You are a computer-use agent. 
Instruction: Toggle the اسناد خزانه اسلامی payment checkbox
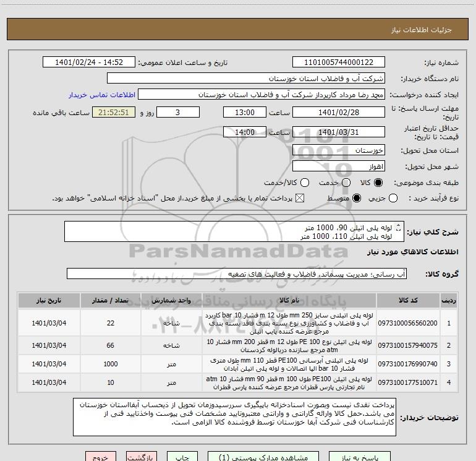pyautogui.click(x=300, y=198)
